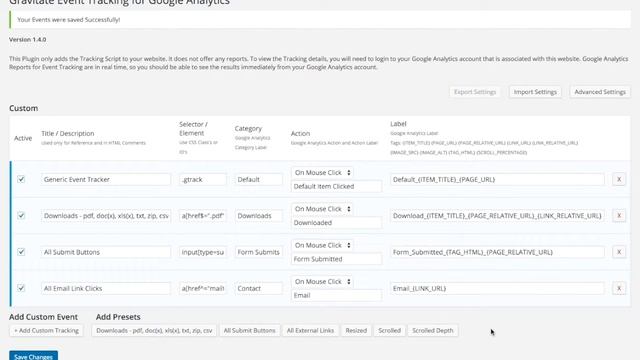Toggle Active checkbox for All Email Link Clicks
The image size is (640, 360).
[x=21, y=288]
